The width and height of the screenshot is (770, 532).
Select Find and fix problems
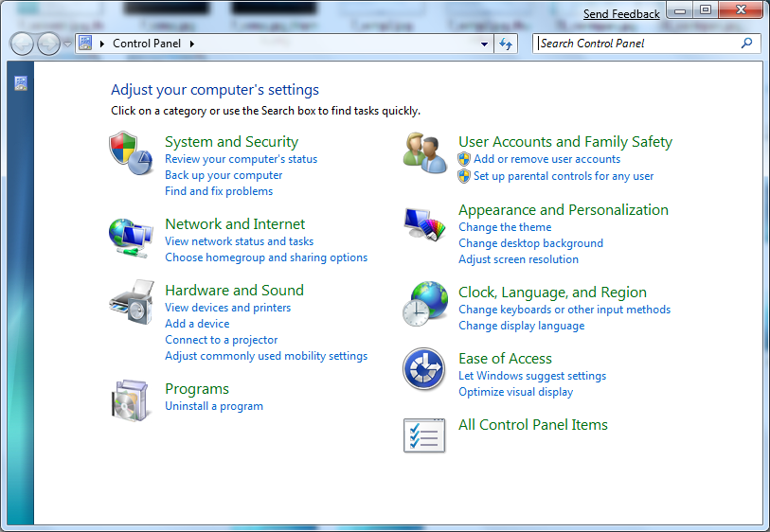(219, 191)
